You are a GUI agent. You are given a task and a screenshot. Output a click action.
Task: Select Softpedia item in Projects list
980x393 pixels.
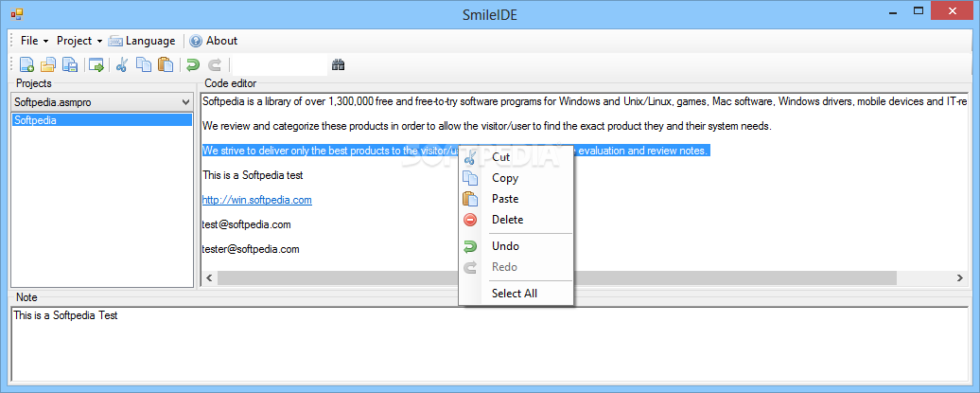(x=102, y=120)
